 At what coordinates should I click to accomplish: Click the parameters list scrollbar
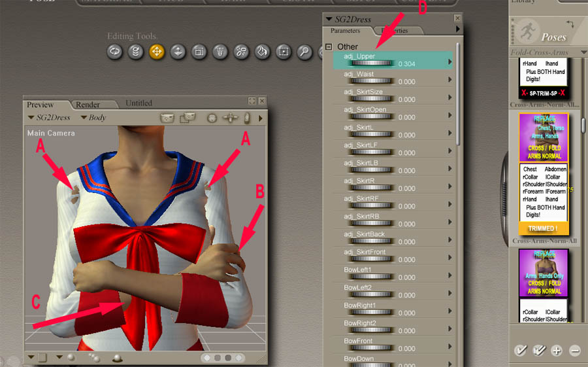coord(458,94)
